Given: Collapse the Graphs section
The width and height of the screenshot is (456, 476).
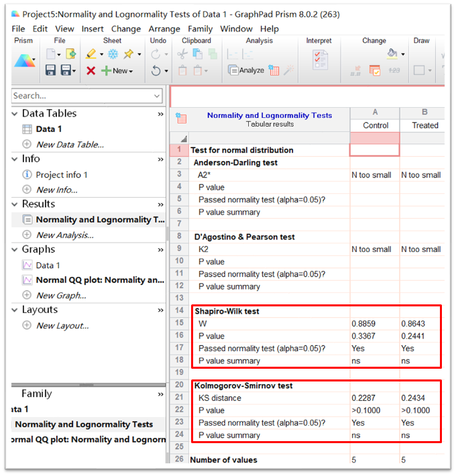Looking at the screenshot, I should click(x=15, y=249).
